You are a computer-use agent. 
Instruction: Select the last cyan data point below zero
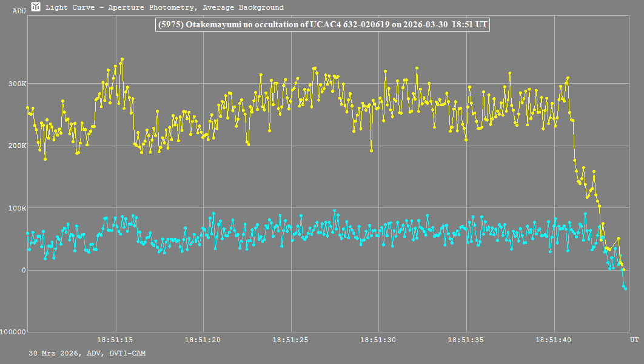pos(626,289)
